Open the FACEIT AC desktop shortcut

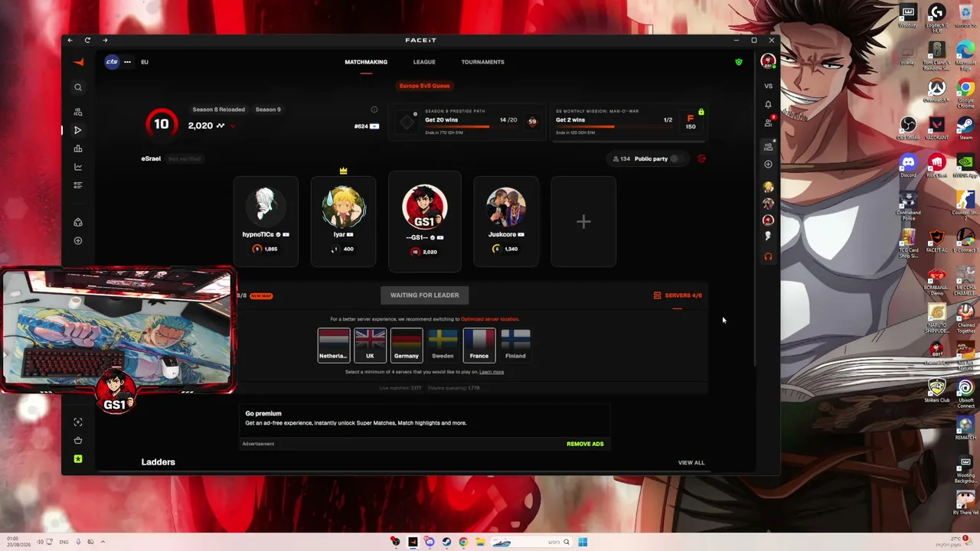coord(936,241)
